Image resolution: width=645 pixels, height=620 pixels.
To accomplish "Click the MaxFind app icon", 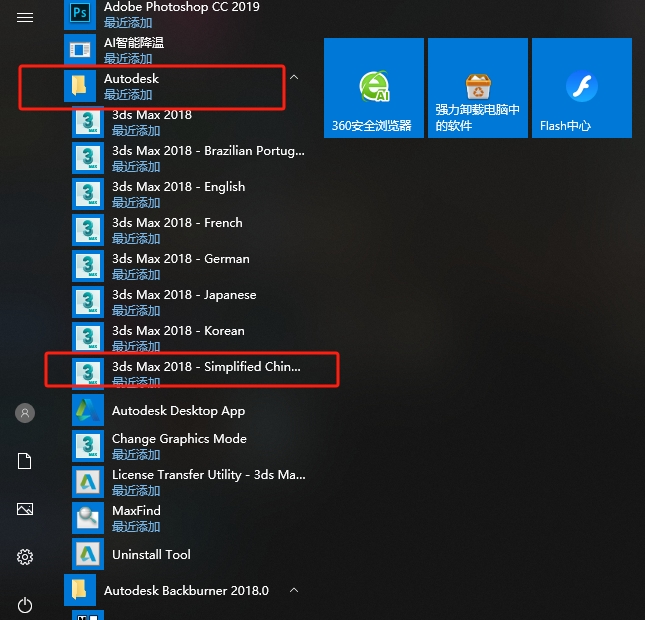I will [87, 518].
